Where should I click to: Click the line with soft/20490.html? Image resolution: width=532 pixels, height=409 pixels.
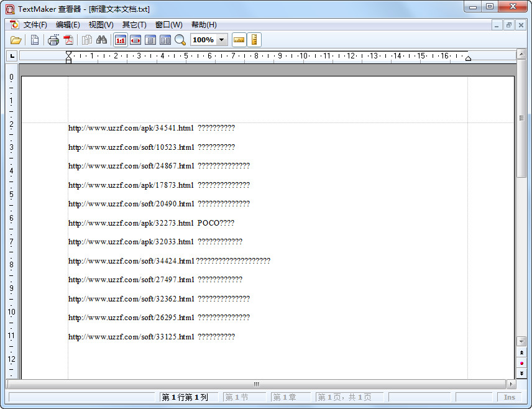[x=159, y=204]
